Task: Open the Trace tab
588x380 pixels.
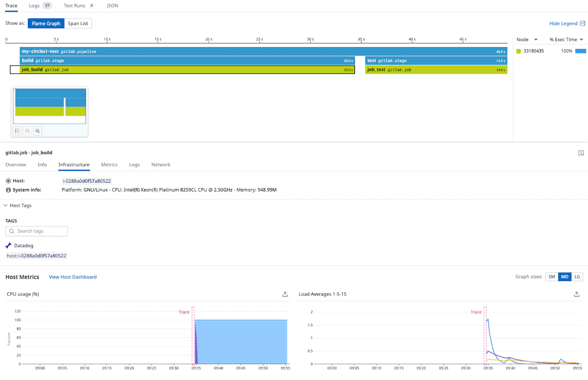Action: (x=11, y=6)
